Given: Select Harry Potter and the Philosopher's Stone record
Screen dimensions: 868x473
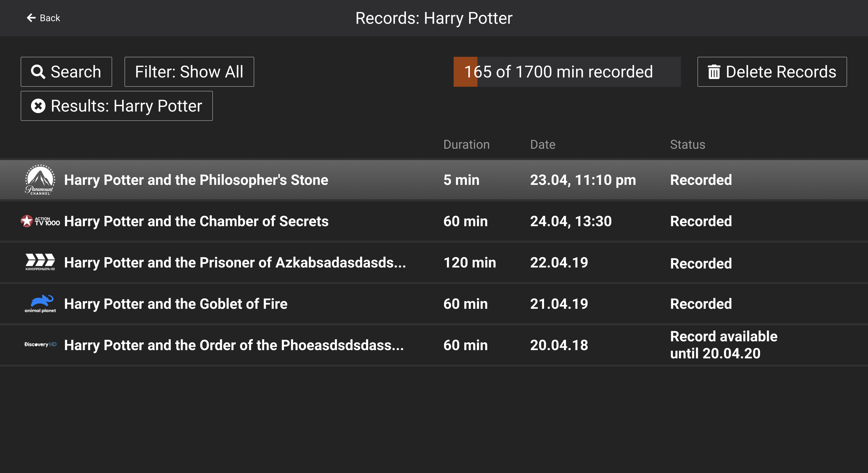Looking at the screenshot, I should (x=196, y=180).
